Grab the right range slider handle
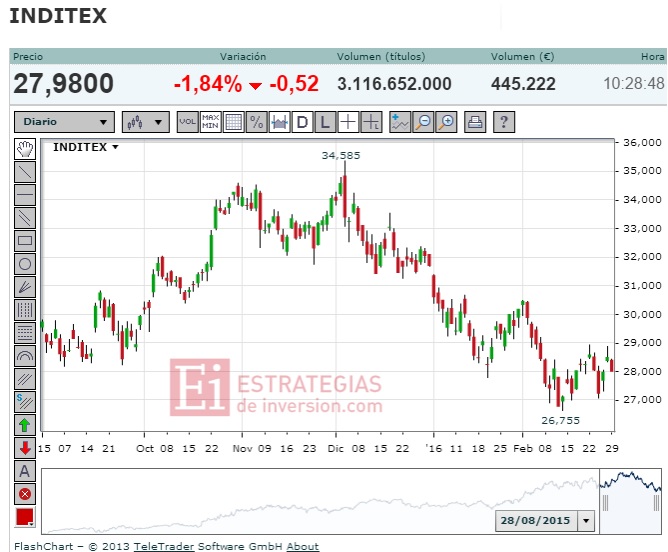Viewport: 668px width, 552px height. pyautogui.click(x=656, y=503)
